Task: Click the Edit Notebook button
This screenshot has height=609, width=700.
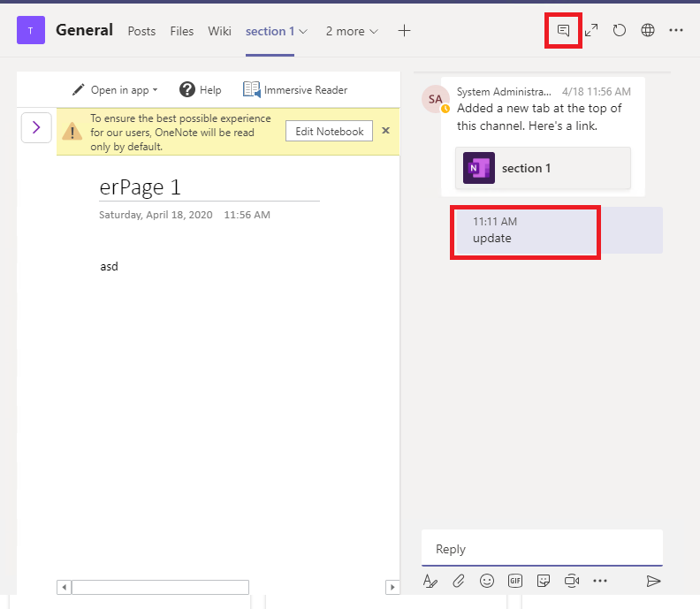Action: click(330, 132)
